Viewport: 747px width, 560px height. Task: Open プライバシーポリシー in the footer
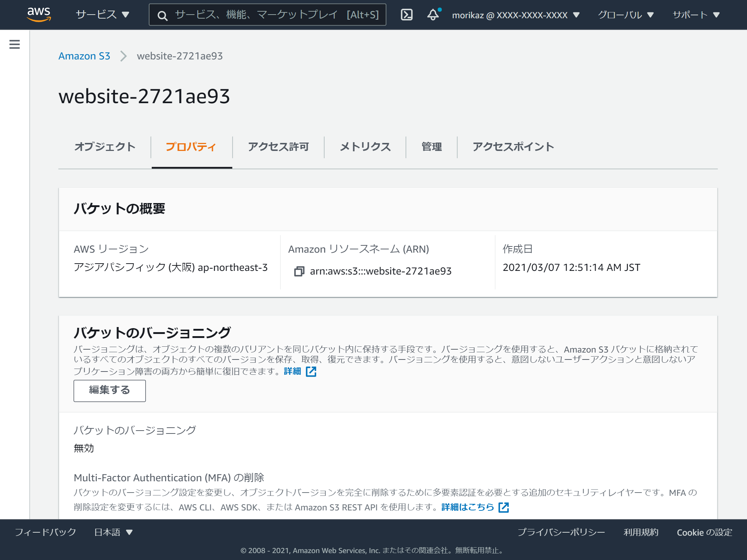point(560,532)
